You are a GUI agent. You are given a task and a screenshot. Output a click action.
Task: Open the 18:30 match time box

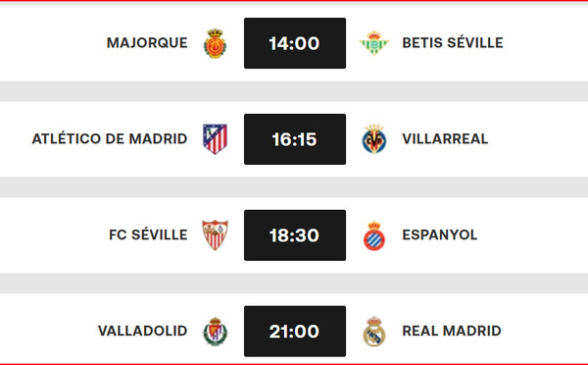[x=295, y=235]
